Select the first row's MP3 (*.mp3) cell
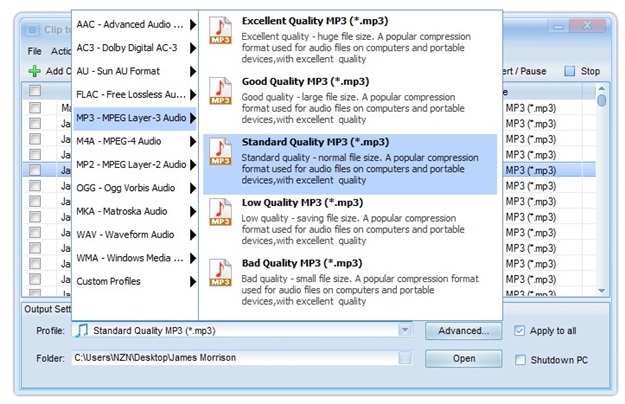Image resolution: width=625 pixels, height=404 pixels. 531,108
